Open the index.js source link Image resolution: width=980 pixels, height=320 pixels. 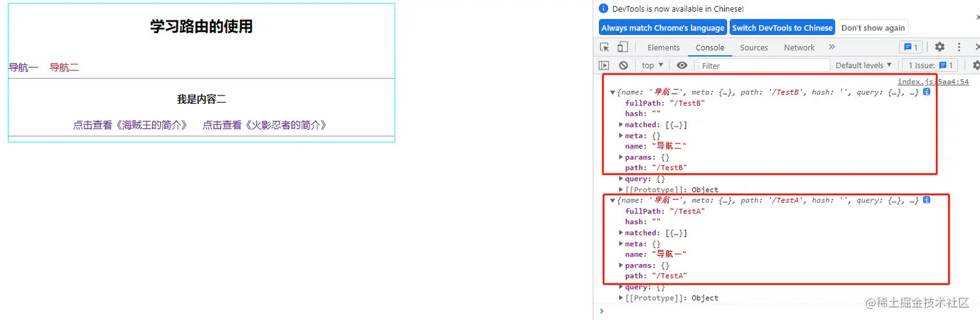click(933, 82)
